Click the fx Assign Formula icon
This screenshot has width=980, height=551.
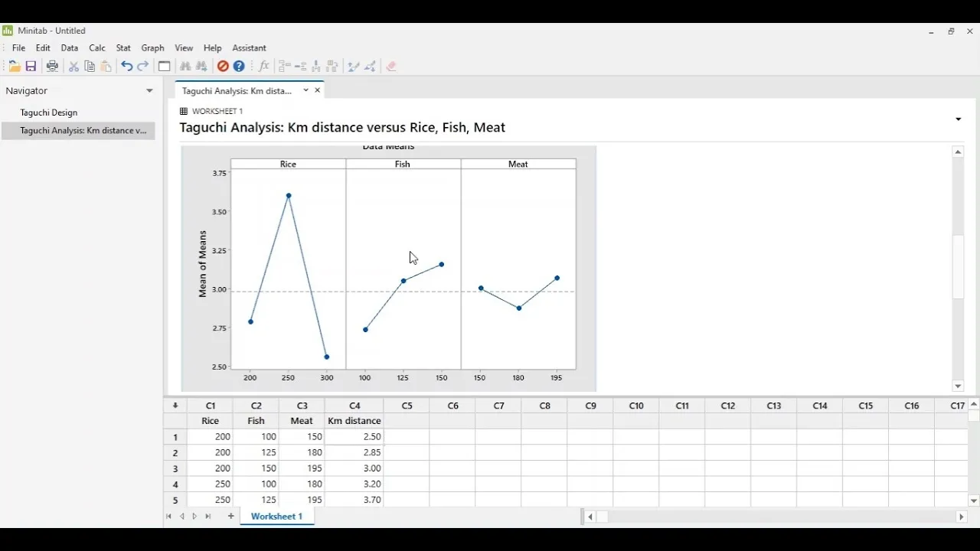pyautogui.click(x=264, y=67)
